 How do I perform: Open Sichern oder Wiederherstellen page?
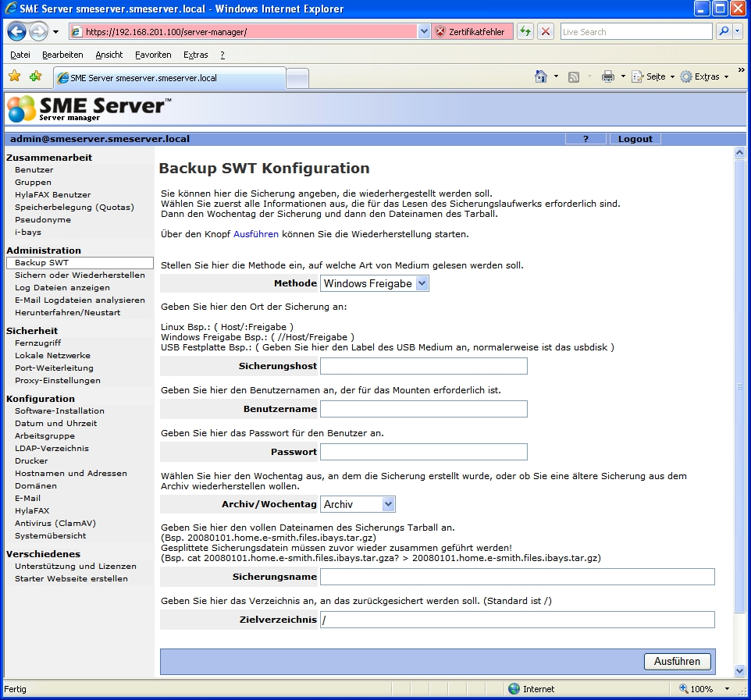(80, 275)
